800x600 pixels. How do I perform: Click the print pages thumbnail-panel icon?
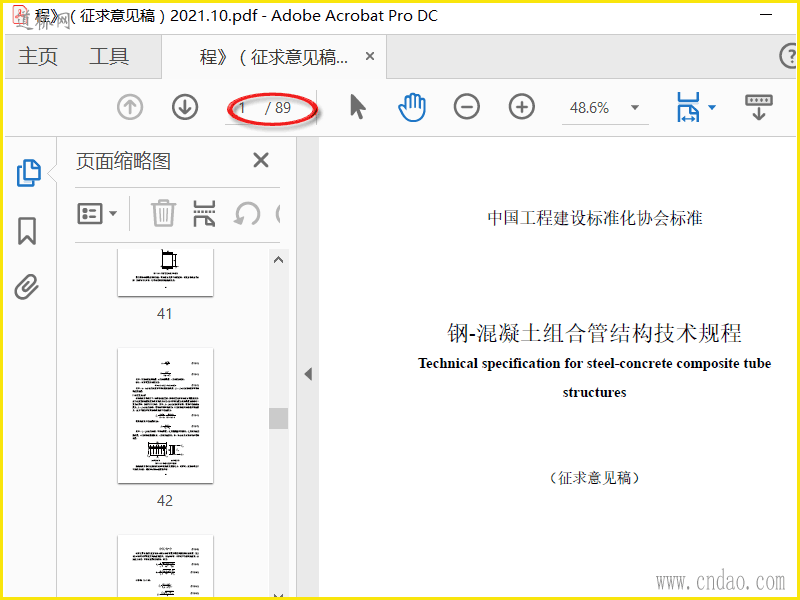pyautogui.click(x=204, y=213)
